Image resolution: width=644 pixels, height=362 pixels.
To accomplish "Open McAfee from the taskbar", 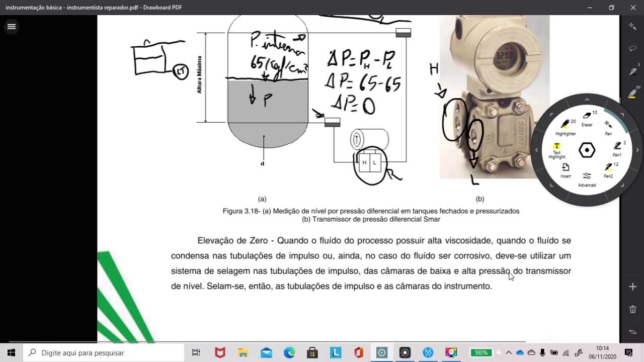I will pos(220,352).
